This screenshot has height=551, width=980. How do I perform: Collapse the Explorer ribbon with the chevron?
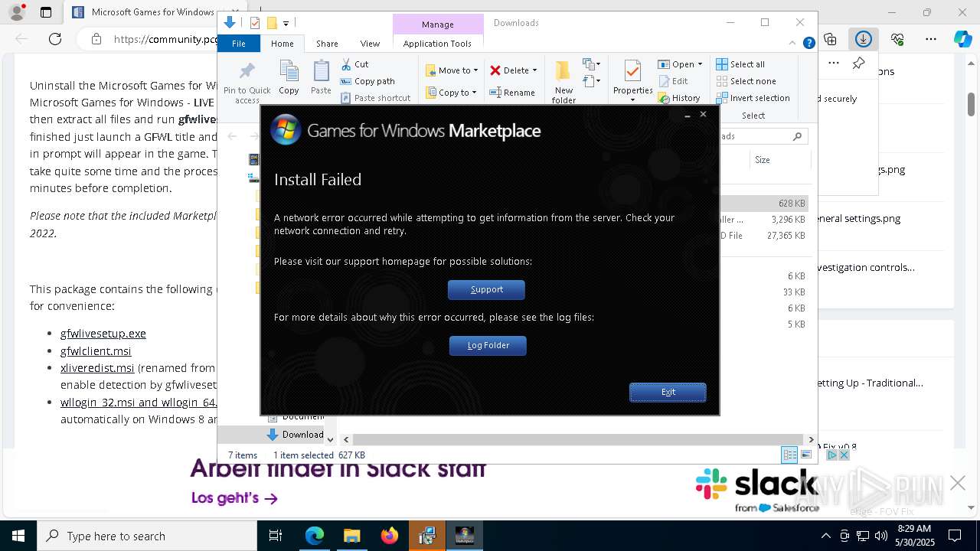click(x=793, y=43)
